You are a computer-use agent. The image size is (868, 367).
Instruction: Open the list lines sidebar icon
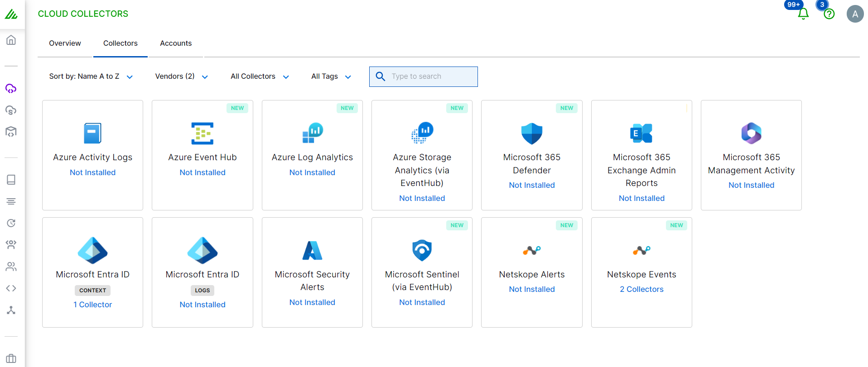tap(11, 201)
